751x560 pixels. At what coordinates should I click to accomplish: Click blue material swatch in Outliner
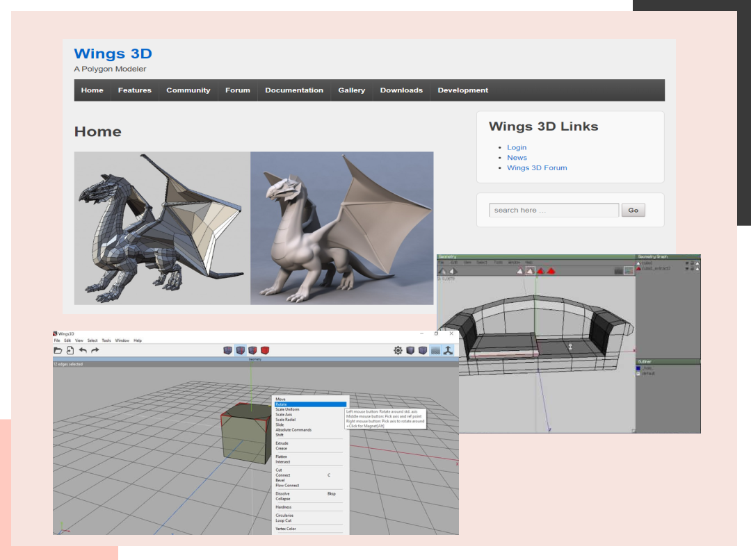coord(638,368)
